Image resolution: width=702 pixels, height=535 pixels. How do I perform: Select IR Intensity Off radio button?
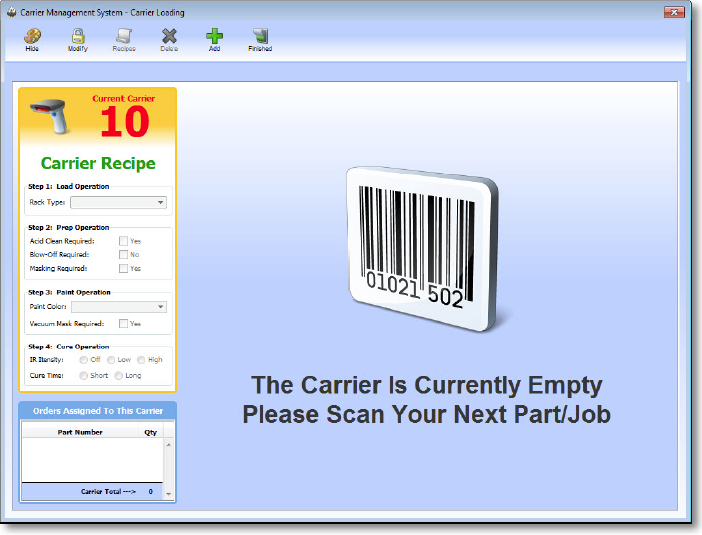(x=83, y=360)
